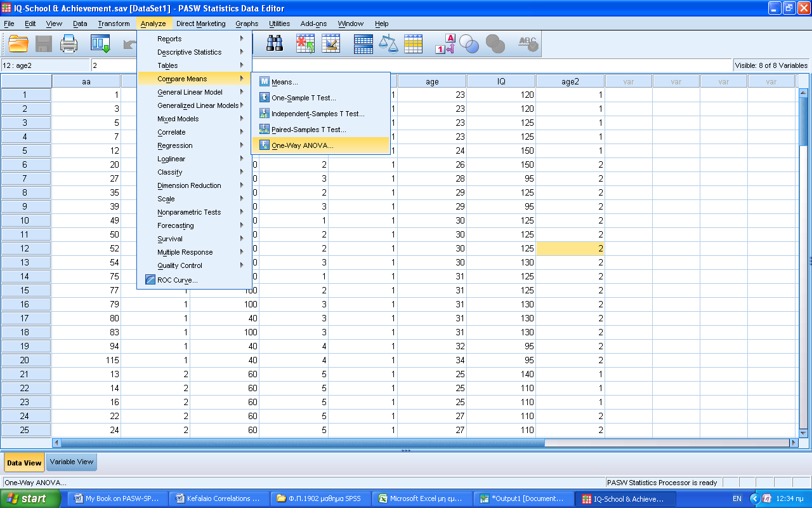Open the Scale submenu
812x508 pixels.
[x=195, y=199]
